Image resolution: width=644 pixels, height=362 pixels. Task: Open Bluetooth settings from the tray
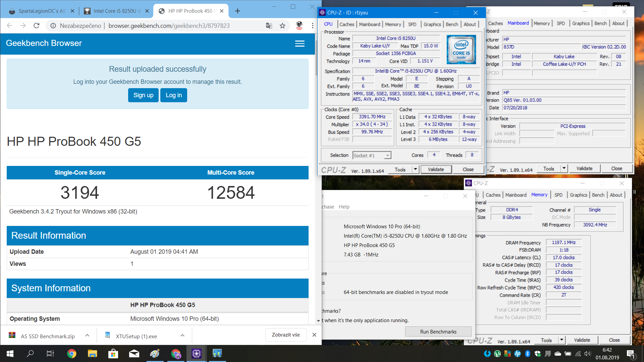click(527, 353)
